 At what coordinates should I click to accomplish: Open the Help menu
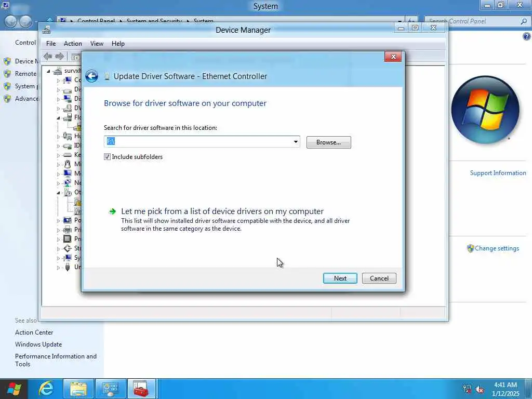point(118,44)
